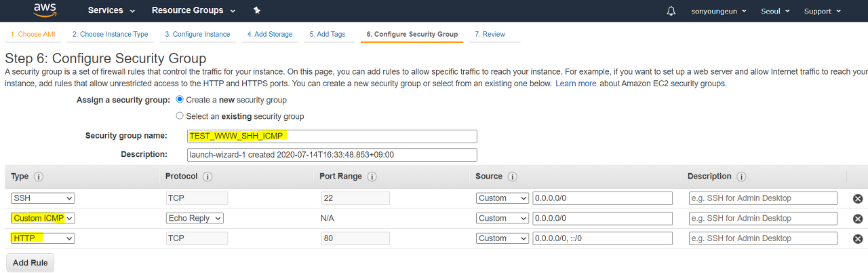
Task: Click the pin shortcut icon in navbar
Action: click(256, 11)
